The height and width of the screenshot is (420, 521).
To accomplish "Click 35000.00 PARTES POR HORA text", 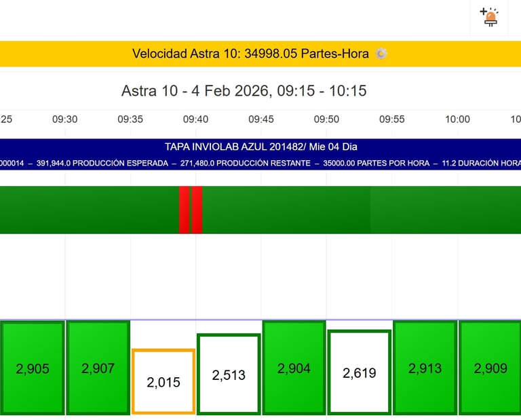I will point(376,163).
